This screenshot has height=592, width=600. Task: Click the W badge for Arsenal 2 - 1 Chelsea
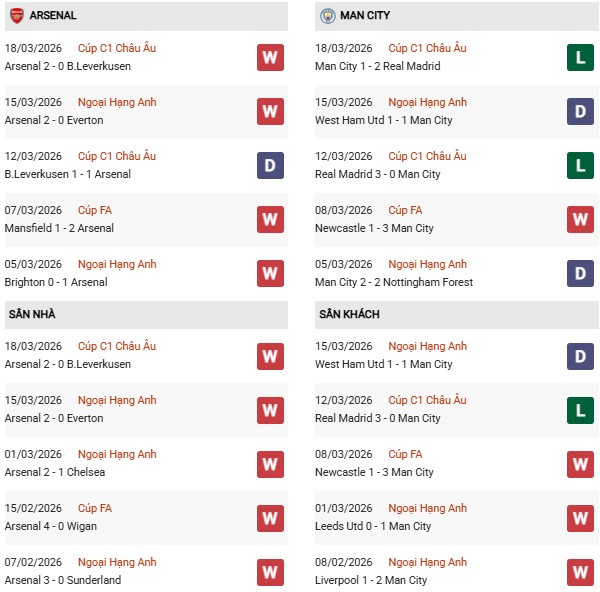coord(270,463)
